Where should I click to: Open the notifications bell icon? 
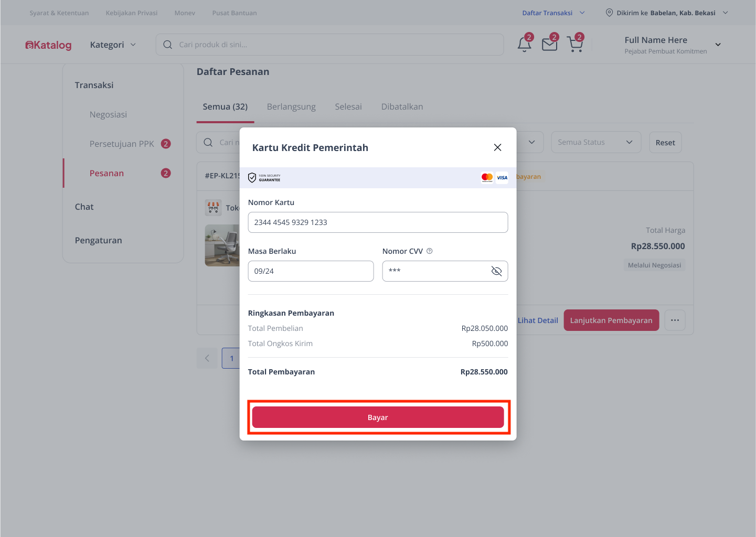point(524,45)
